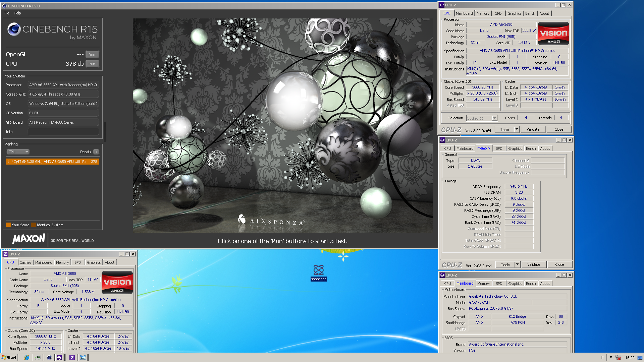
Task: Click Validate in top CPU-Z window
Action: [533, 130]
